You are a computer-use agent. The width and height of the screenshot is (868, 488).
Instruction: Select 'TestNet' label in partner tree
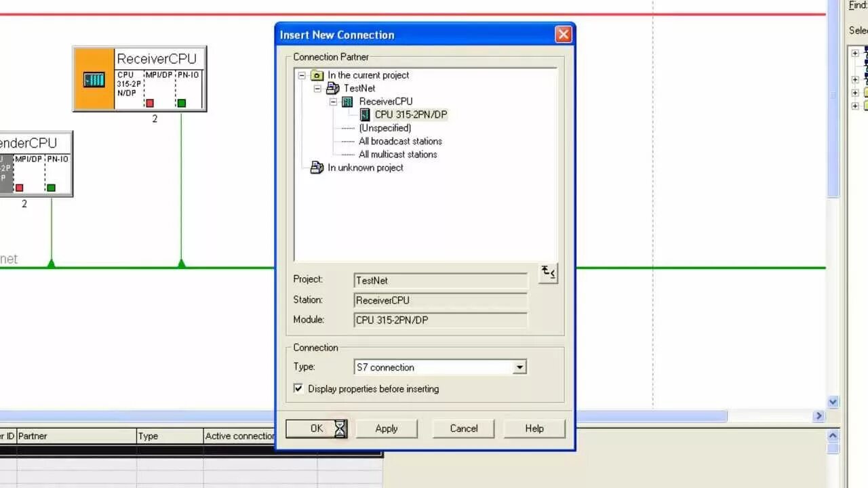click(359, 88)
